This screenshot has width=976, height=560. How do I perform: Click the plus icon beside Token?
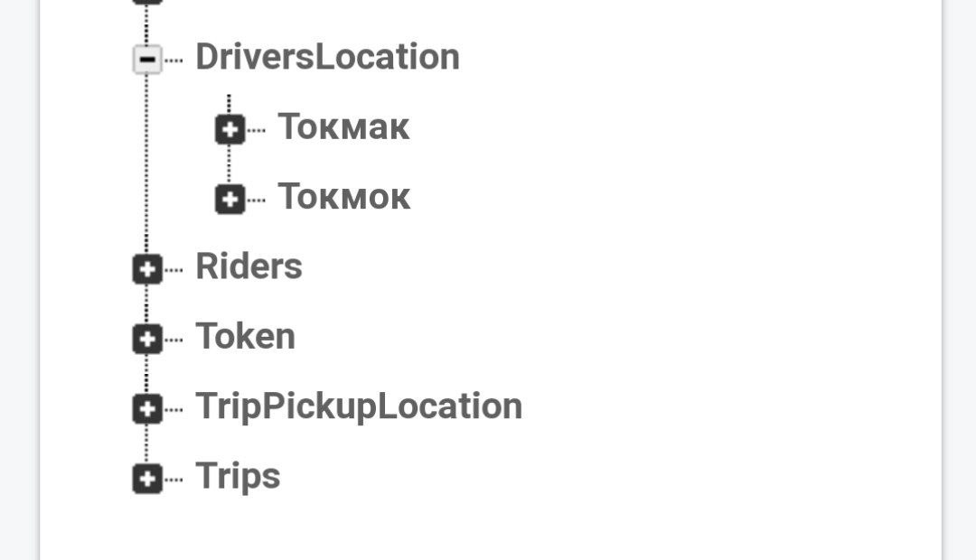pyautogui.click(x=147, y=339)
